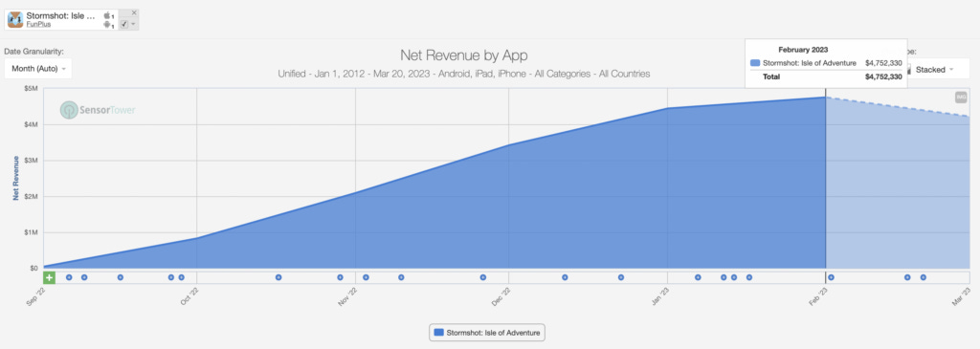Click the Android platform icon on Stormshot chip
Viewport: 980px width, 349px height.
[107, 25]
